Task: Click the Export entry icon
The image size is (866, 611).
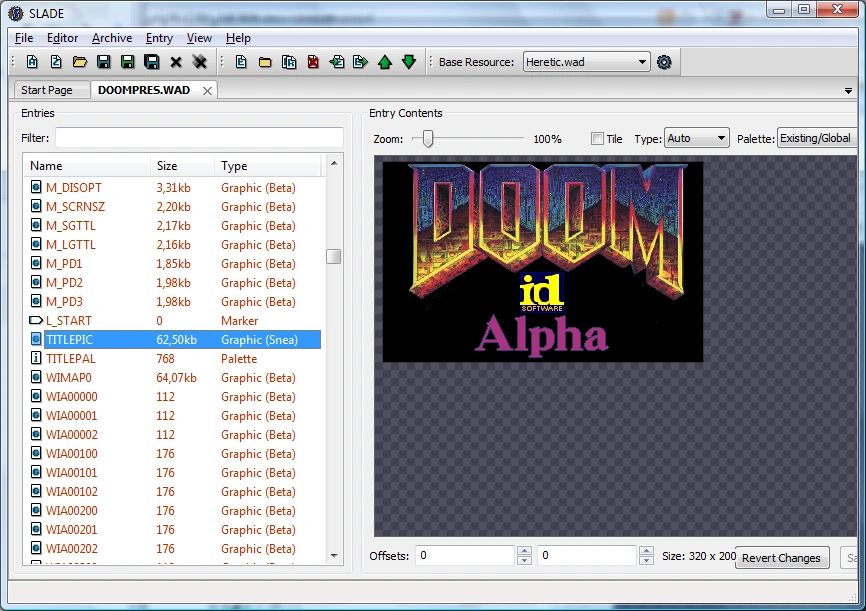Action: pos(360,62)
